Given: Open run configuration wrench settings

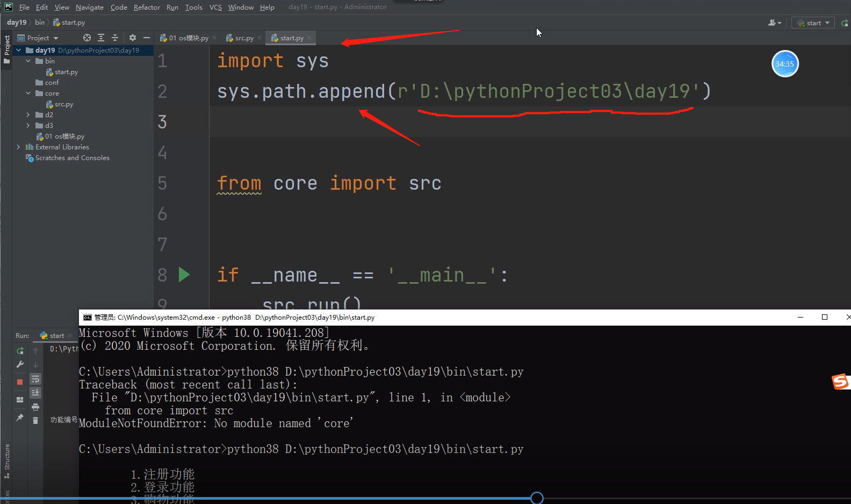Looking at the screenshot, I should 20,364.
